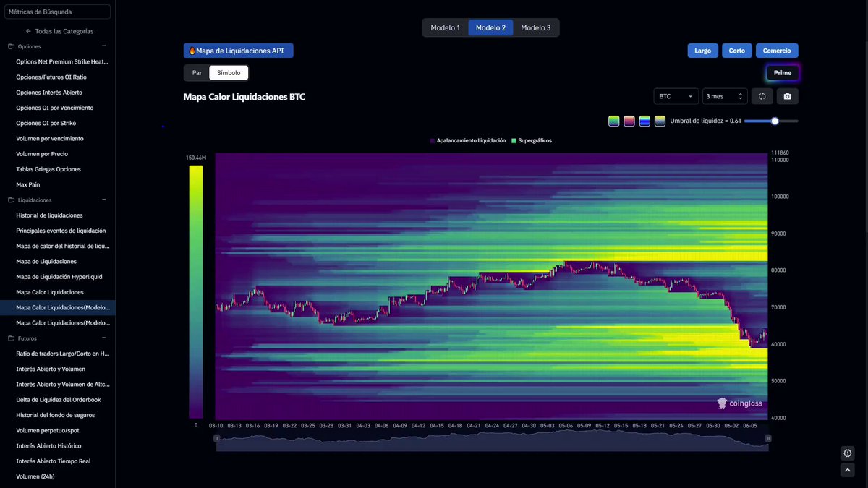
Task: Click the Largo button
Action: tap(702, 51)
